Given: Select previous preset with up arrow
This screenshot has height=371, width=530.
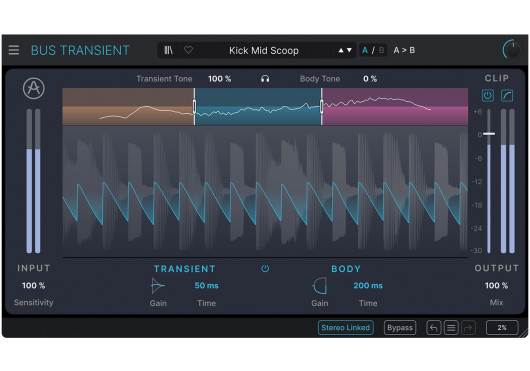Looking at the screenshot, I should pos(341,50).
